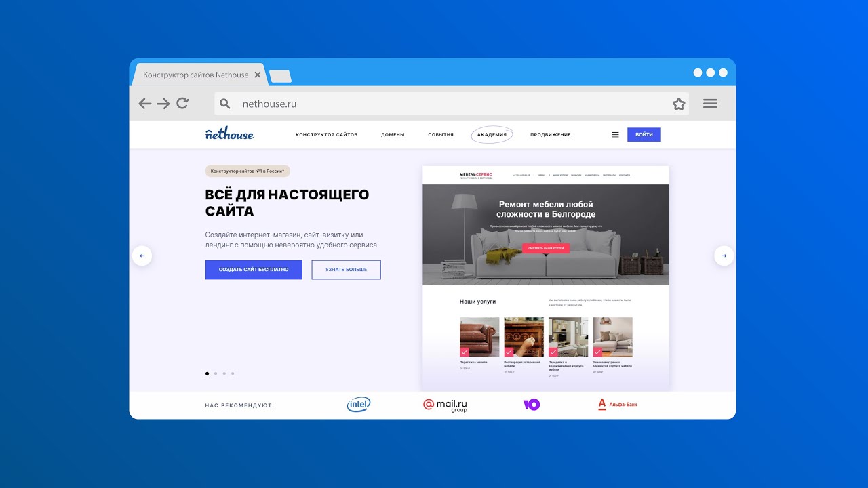The image size is (868, 488).
Task: Click the Nethouse logo
Action: 229,134
